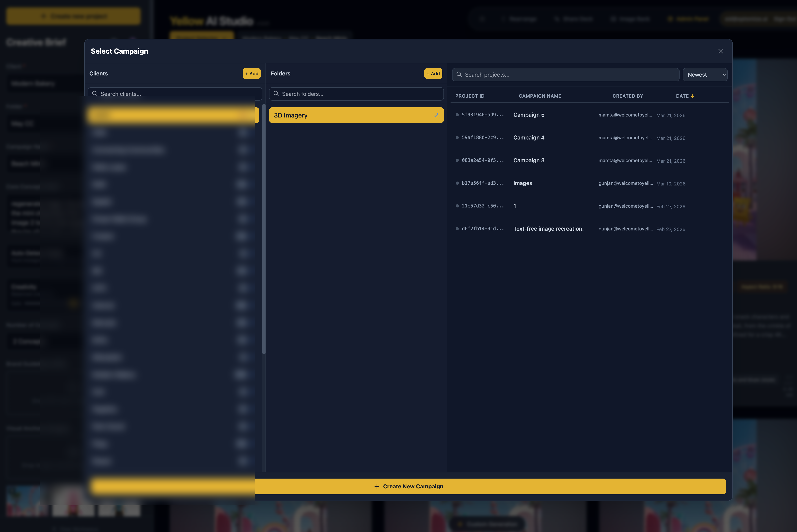Add a new folder with + Add

point(433,74)
